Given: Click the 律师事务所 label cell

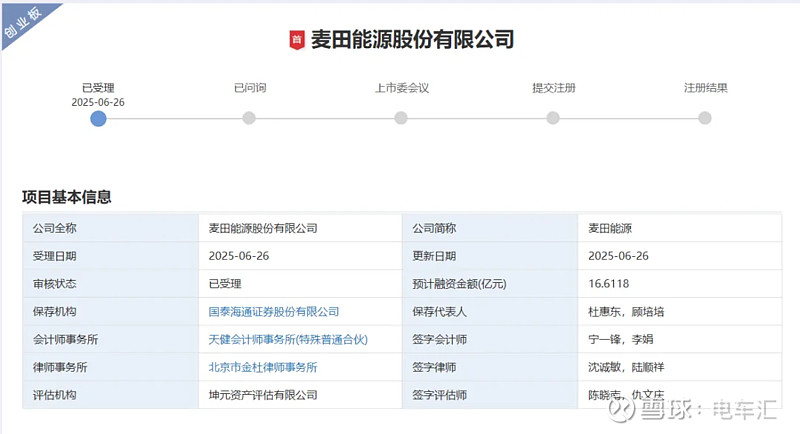Looking at the screenshot, I should click(x=110, y=367).
